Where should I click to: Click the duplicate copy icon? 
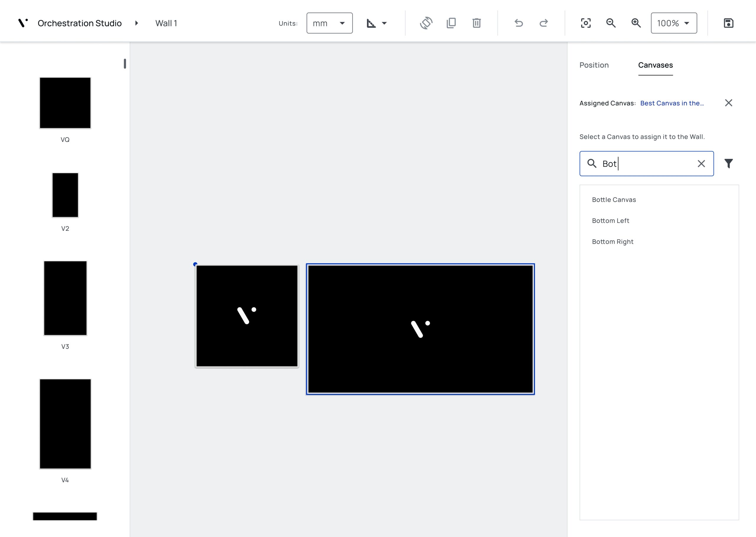click(451, 23)
